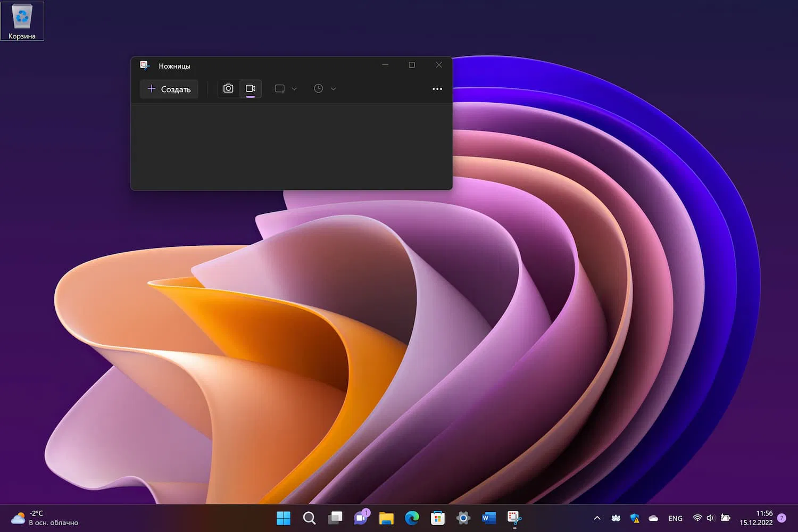Select the video recording mode icon
798x532 pixels.
[251, 88]
